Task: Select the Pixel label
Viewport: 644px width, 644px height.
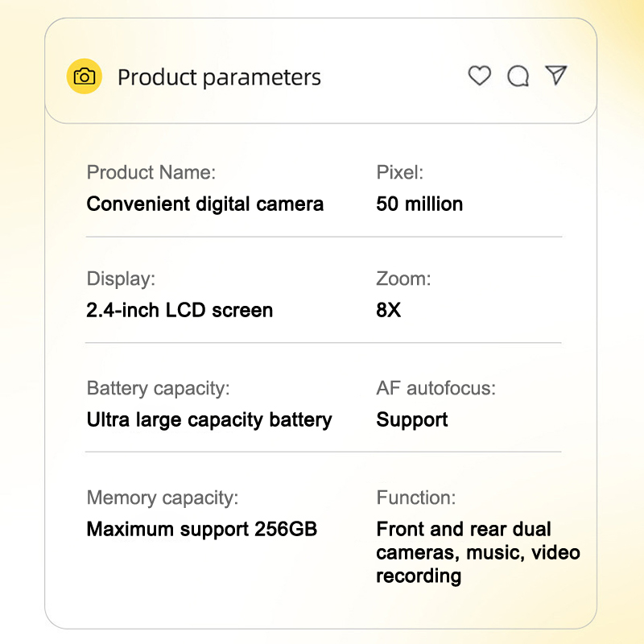Action: tap(399, 172)
